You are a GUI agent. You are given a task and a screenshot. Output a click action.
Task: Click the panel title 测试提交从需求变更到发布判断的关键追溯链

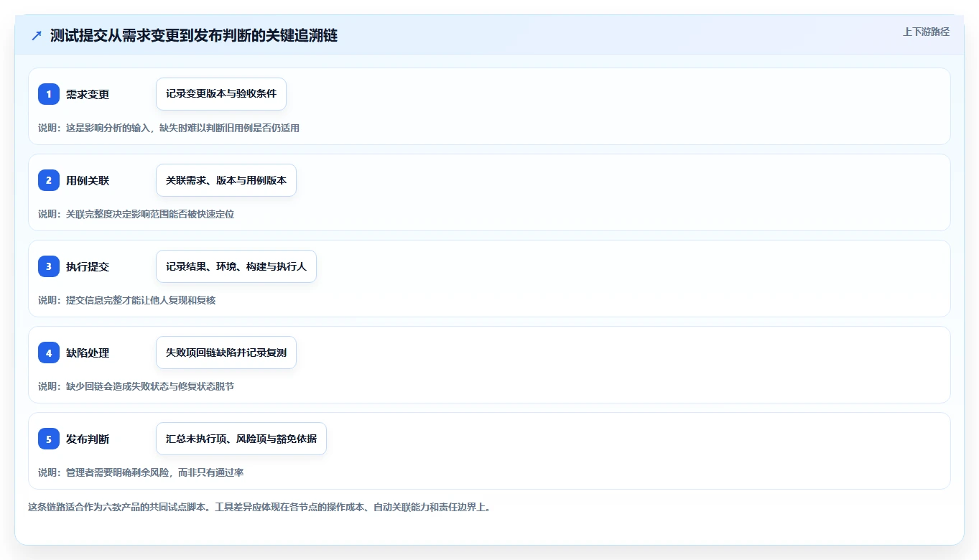[x=194, y=36]
